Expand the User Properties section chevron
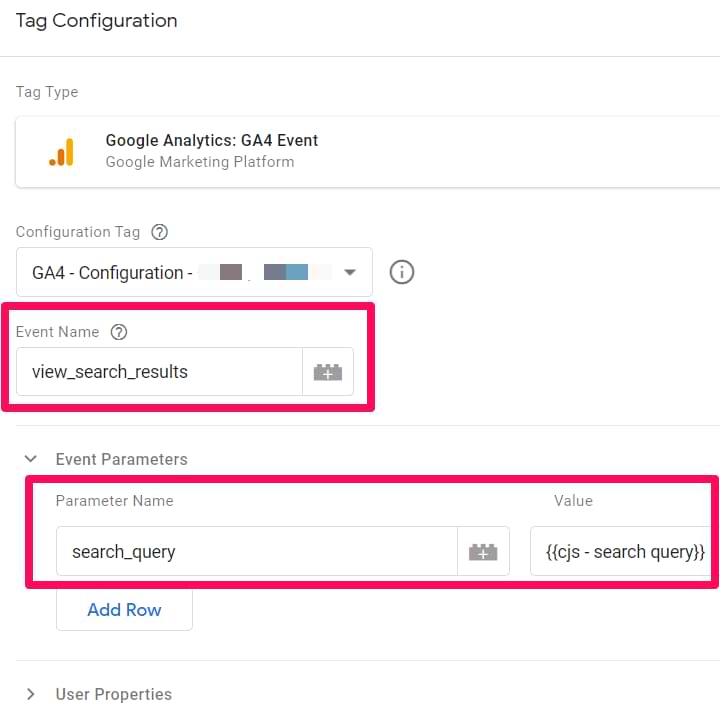 [31, 694]
